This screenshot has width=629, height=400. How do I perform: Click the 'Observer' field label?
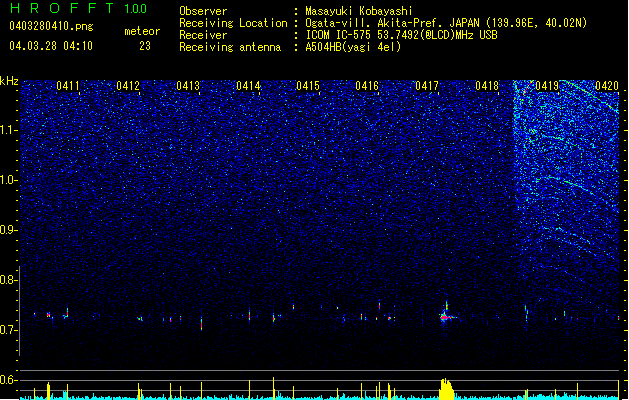[x=203, y=11]
